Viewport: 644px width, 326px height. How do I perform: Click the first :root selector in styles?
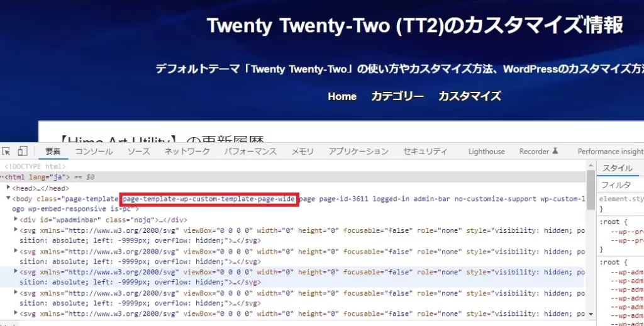coord(611,222)
